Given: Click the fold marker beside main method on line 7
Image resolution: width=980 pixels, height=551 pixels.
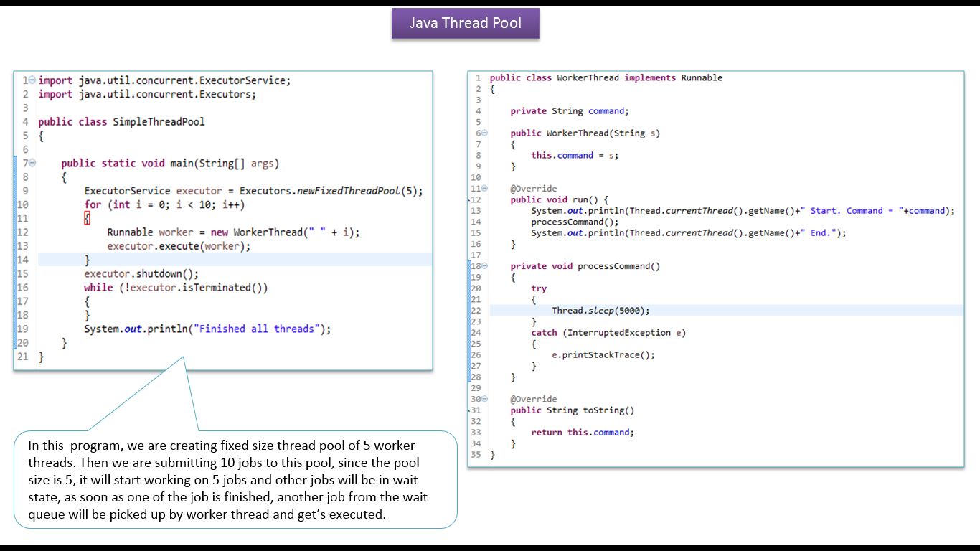Looking at the screenshot, I should point(31,163).
